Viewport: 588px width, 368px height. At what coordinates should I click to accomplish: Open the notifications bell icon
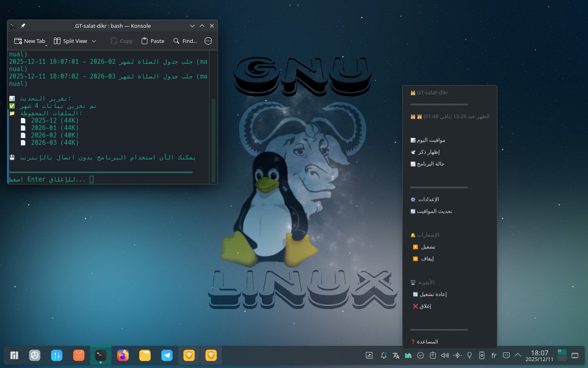pos(383,355)
